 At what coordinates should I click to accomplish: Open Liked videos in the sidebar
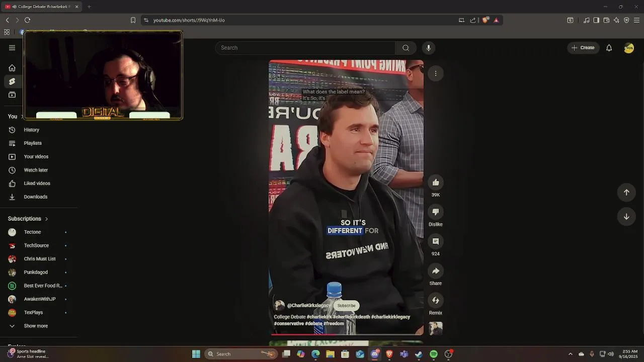38,184
